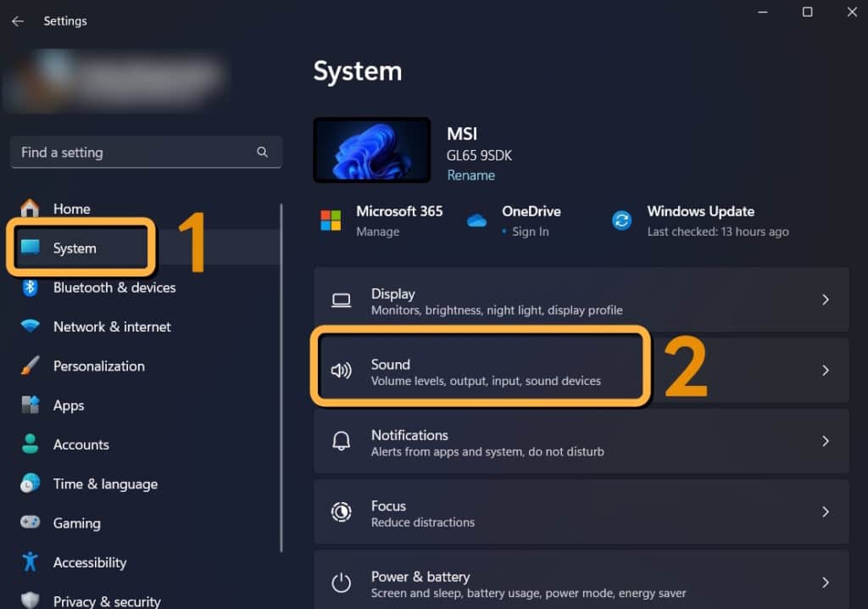Open Focus row chevron arrow
Screen dimensions: 868x609
(826, 511)
